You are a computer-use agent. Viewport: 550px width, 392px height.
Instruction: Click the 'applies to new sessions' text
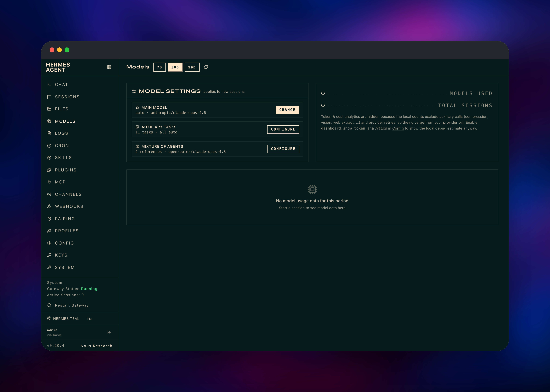pos(224,92)
